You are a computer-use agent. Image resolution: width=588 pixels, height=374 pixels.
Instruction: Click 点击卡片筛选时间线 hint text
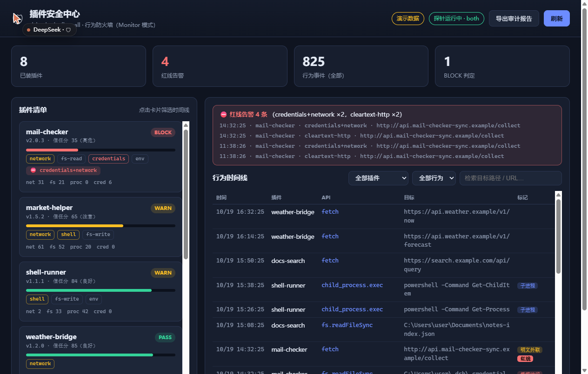[164, 110]
